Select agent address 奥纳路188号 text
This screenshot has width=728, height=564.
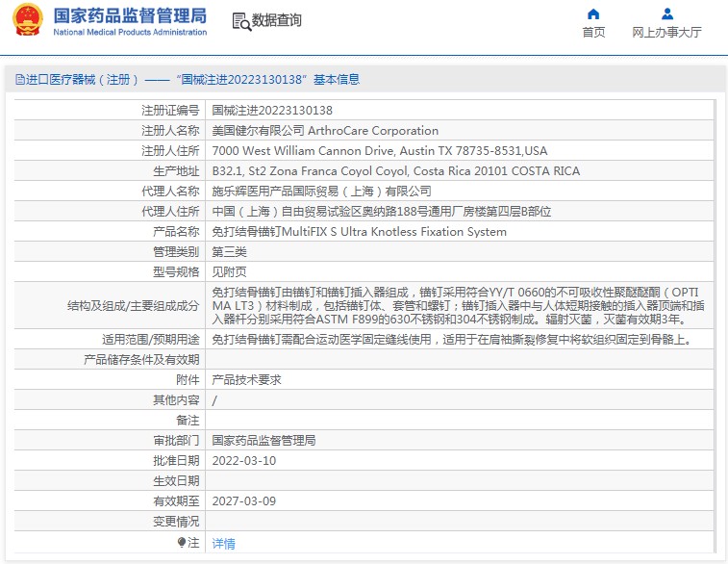pos(381,212)
